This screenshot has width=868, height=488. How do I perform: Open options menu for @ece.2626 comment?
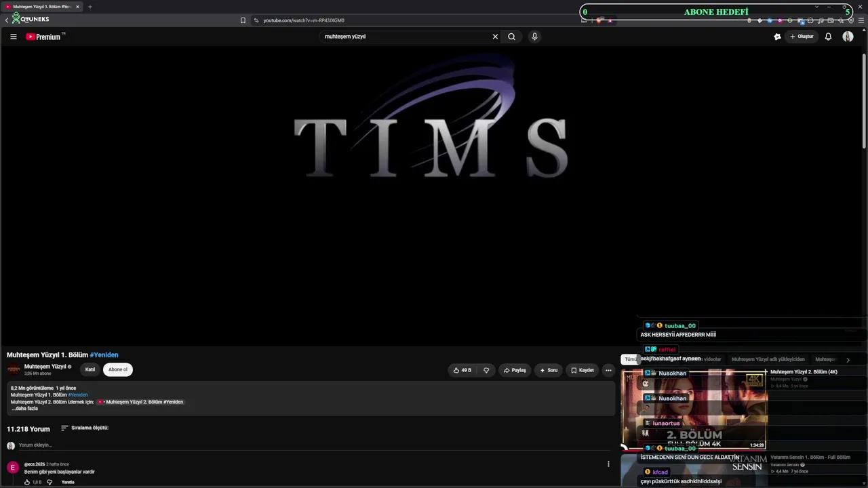click(608, 464)
